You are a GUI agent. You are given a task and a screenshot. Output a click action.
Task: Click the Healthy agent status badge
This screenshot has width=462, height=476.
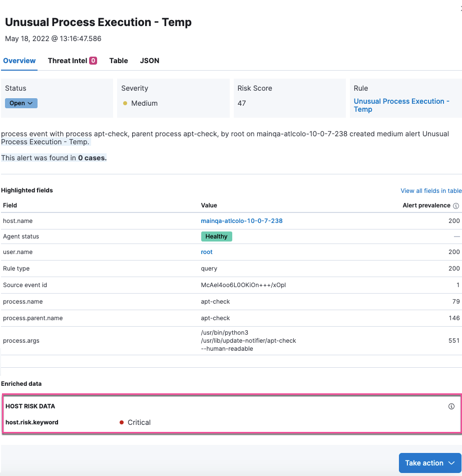216,236
